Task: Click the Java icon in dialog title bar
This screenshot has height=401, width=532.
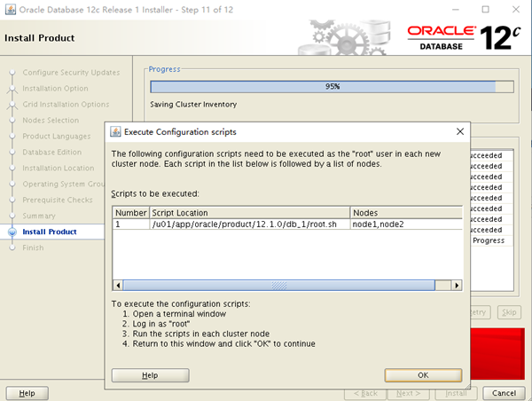Action: [x=115, y=131]
